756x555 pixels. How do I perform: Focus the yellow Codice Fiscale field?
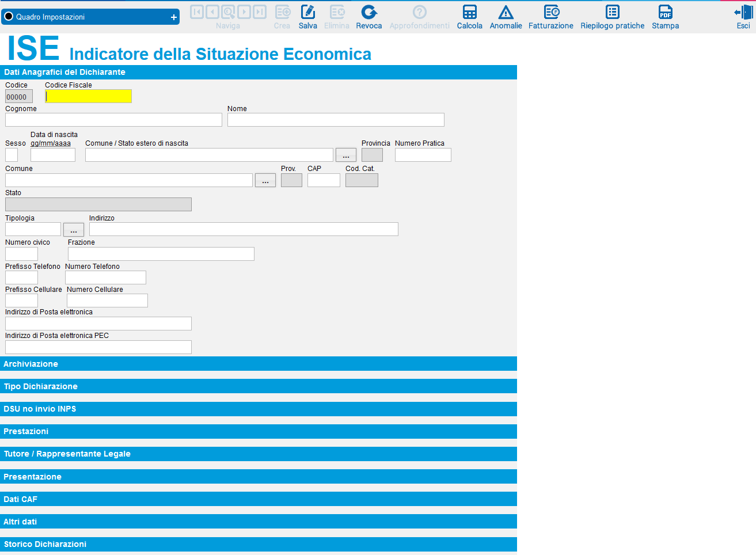pos(88,96)
